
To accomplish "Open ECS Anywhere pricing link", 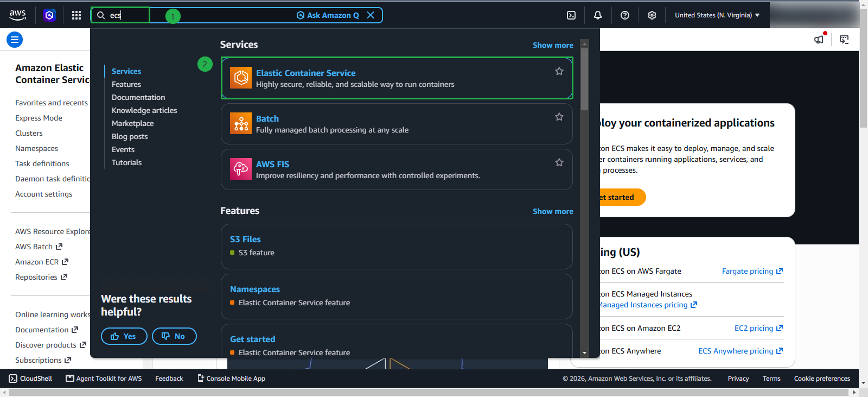I will click(741, 351).
